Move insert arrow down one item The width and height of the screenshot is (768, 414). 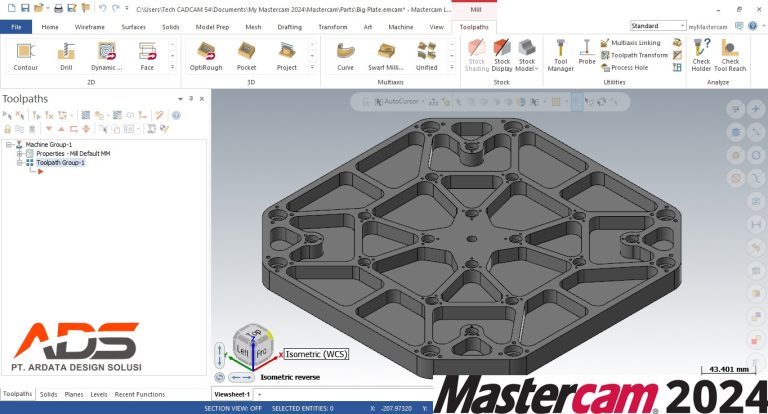pyautogui.click(x=49, y=129)
